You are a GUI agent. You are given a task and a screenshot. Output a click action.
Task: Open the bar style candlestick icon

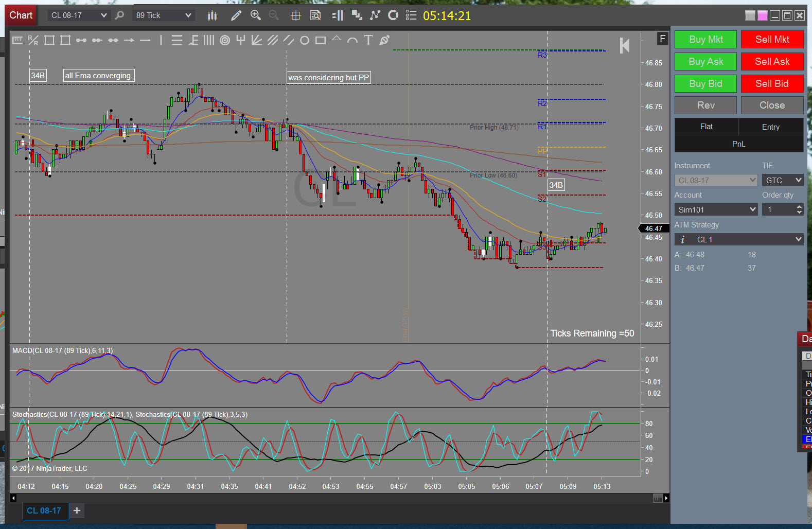(212, 15)
